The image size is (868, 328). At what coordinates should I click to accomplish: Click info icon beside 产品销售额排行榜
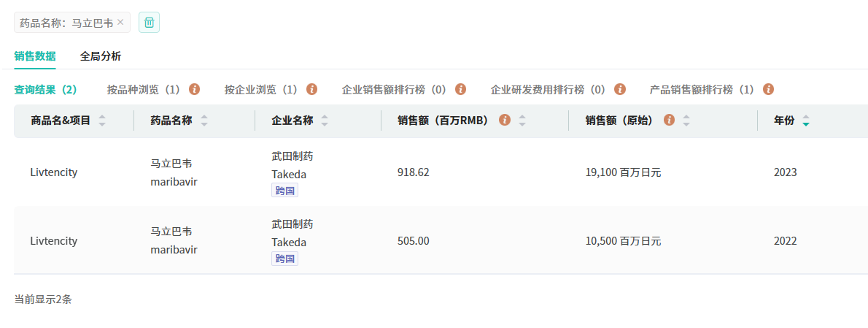pyautogui.click(x=768, y=89)
